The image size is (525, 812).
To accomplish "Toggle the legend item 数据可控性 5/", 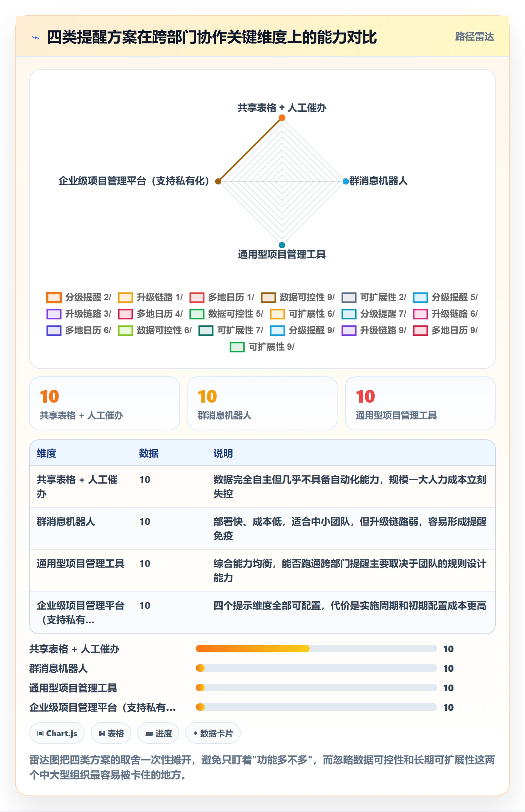I will 226,314.
